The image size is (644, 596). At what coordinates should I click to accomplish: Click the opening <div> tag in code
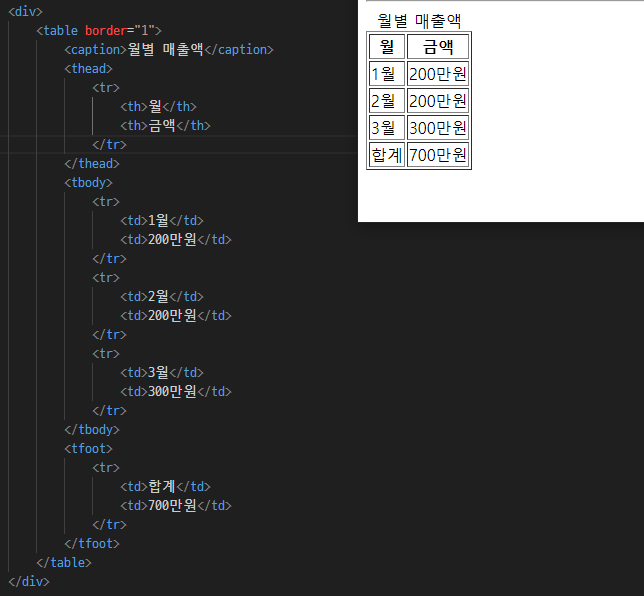coord(25,12)
